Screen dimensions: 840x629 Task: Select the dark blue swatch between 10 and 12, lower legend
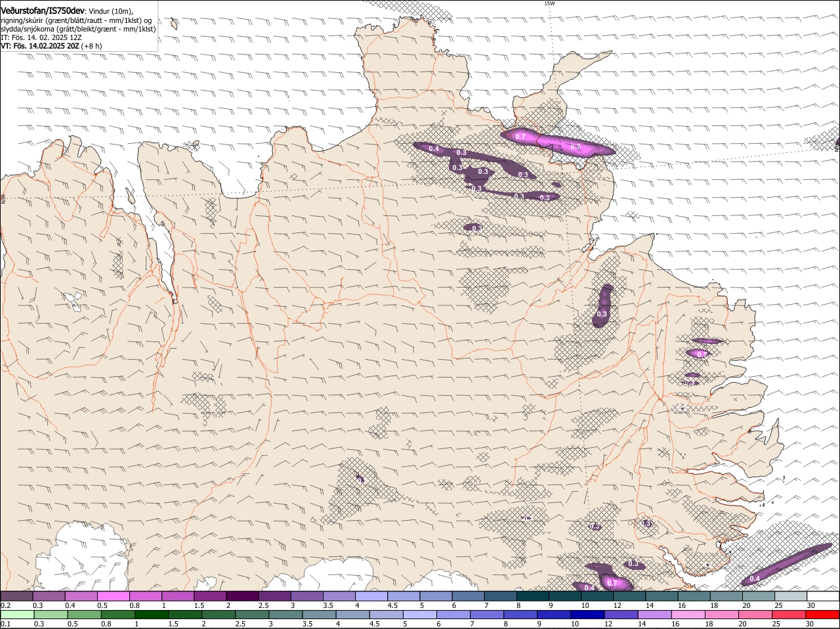588,615
